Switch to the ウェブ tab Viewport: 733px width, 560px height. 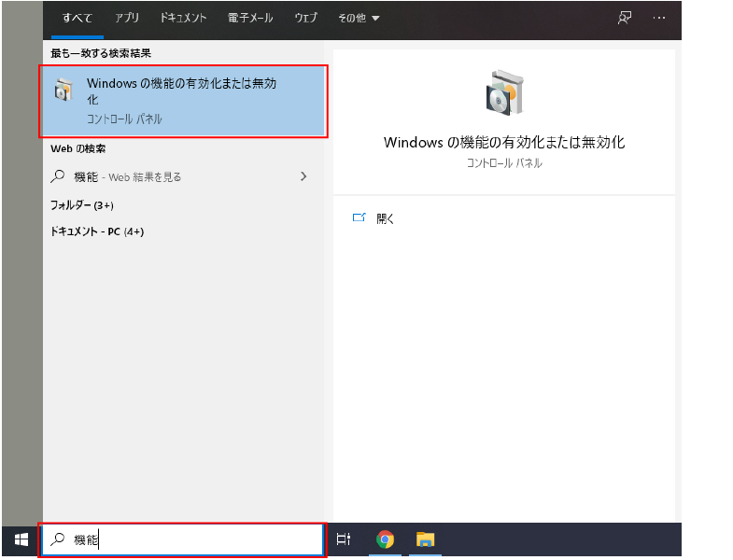305,18
